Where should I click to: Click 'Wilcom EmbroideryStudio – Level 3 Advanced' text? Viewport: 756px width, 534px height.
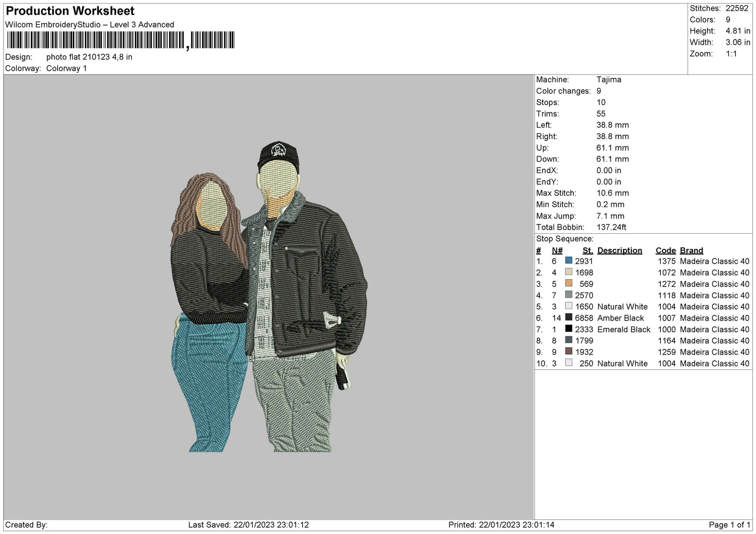(89, 25)
